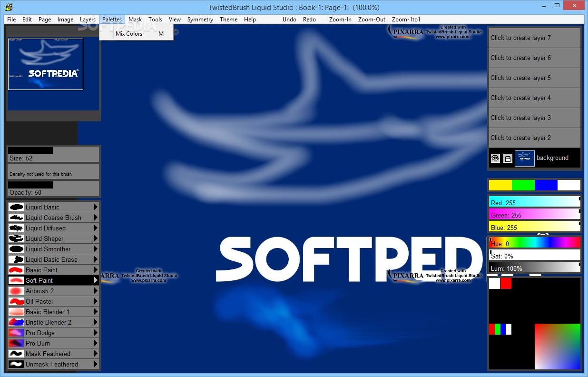Select the Basic Blender 1 icon
The image size is (588, 377).
[16, 312]
